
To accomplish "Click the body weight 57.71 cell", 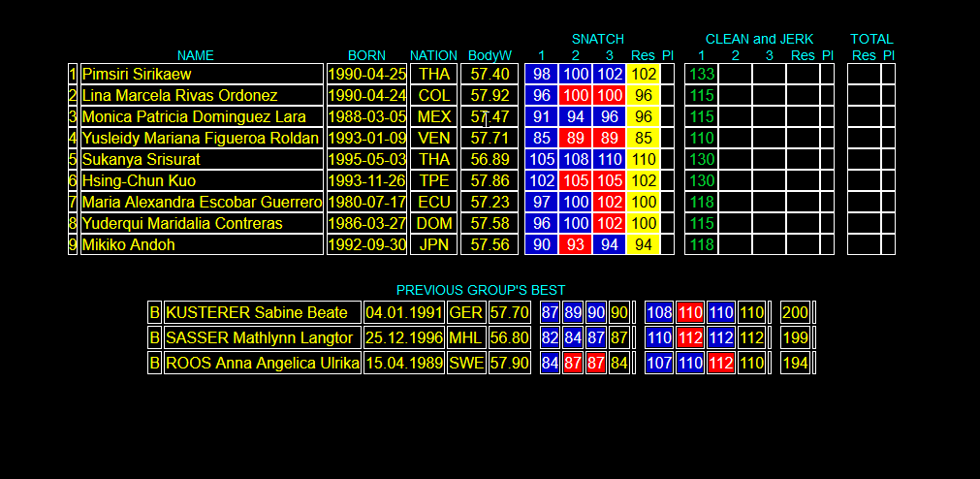I will [490, 138].
